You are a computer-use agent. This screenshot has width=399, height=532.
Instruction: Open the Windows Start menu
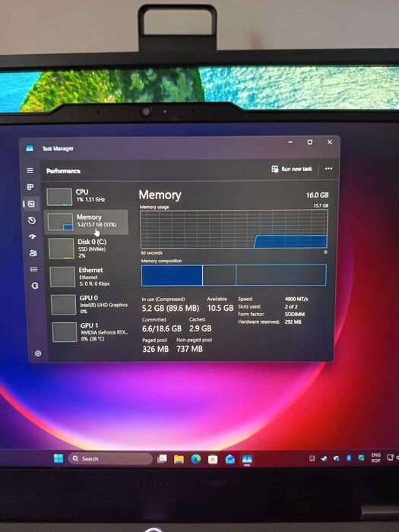pos(59,458)
